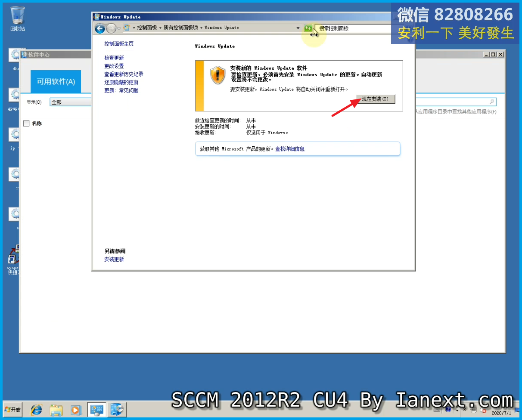Viewport: 522px width, 420px height.
Task: Click the 现在安装(I) button
Action: (375, 99)
